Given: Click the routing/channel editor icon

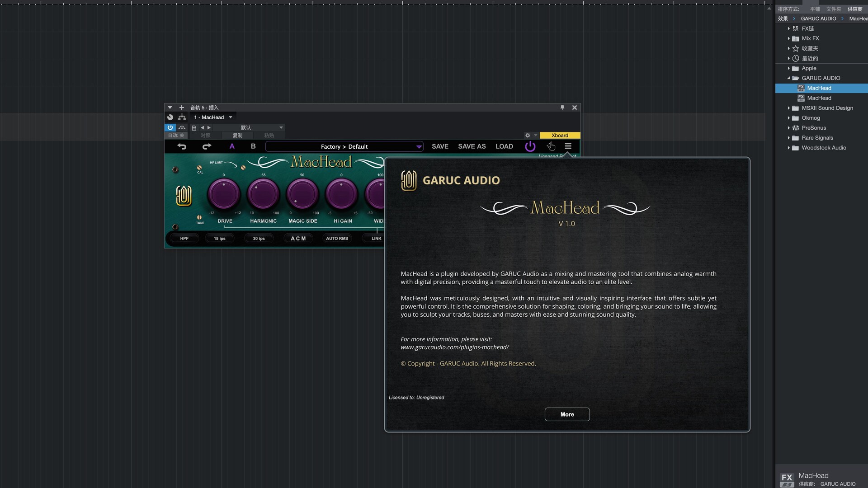Looking at the screenshot, I should click(x=182, y=117).
